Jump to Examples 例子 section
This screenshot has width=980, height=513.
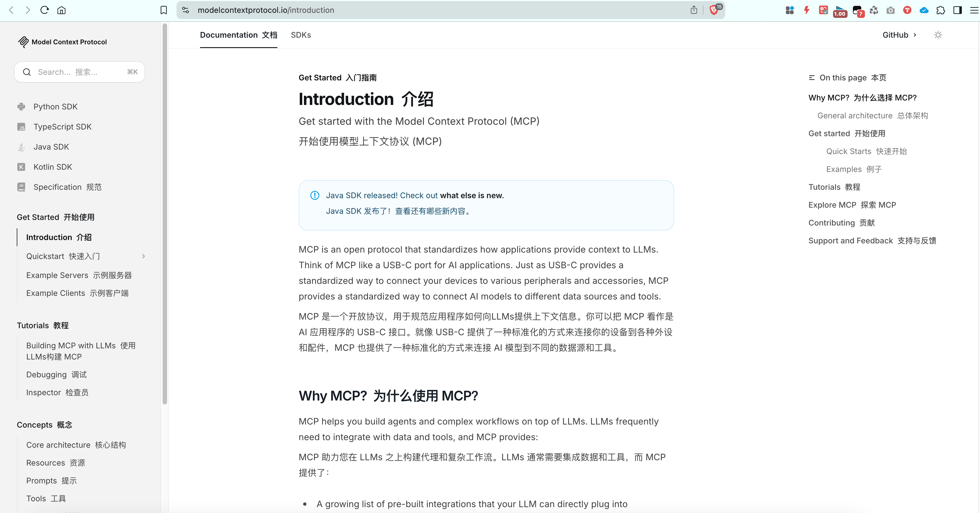[854, 169]
